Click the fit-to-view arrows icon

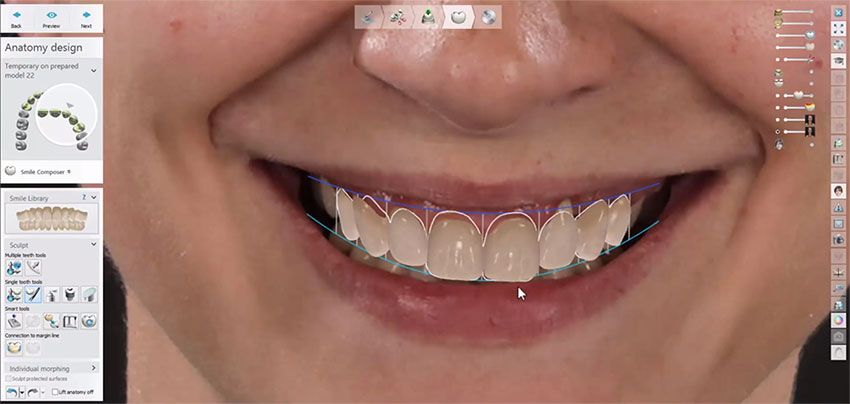coord(838,28)
